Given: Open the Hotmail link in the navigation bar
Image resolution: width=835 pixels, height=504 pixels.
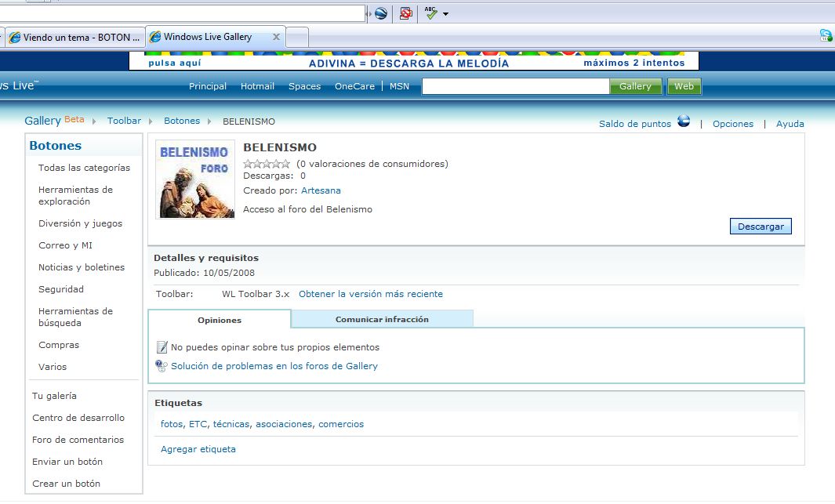Looking at the screenshot, I should pos(257,86).
